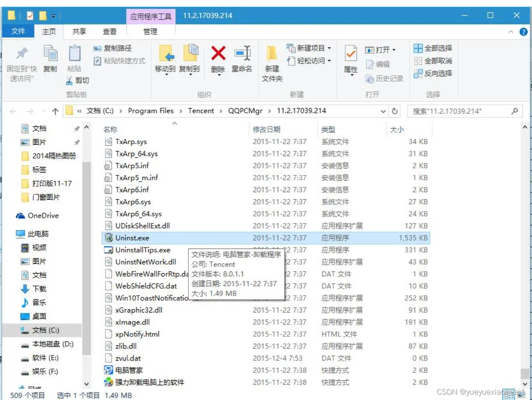This screenshot has height=400, width=532.
Task: Open the 新建项目 dropdown
Action: 309,48
